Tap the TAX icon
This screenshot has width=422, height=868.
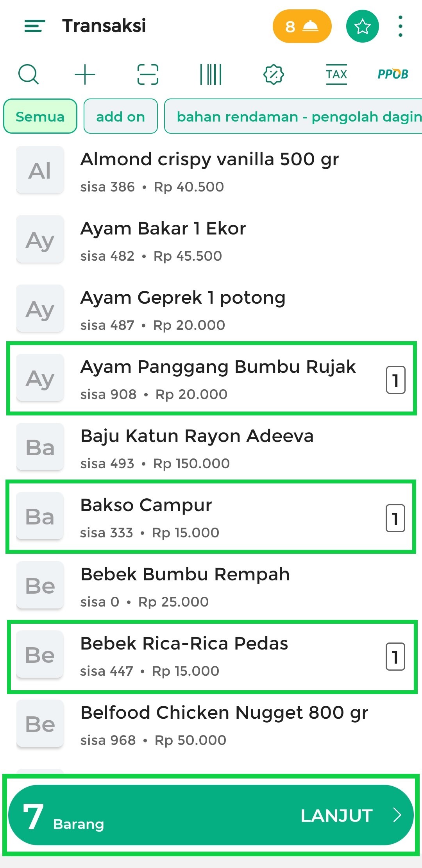[336, 74]
